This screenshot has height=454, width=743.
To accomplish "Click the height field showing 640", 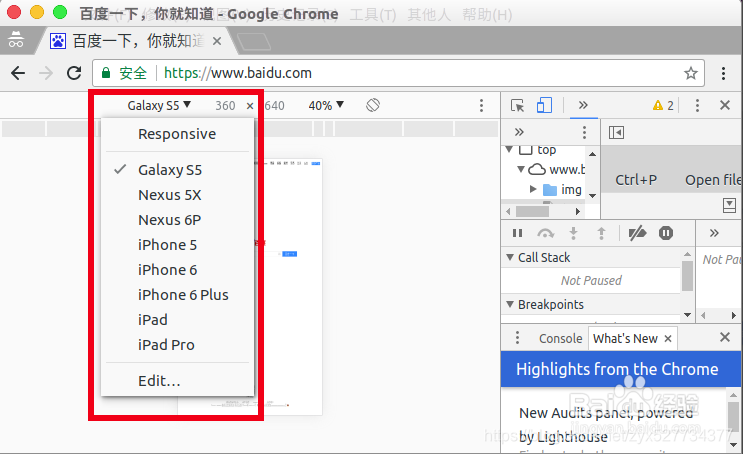I will click(274, 105).
